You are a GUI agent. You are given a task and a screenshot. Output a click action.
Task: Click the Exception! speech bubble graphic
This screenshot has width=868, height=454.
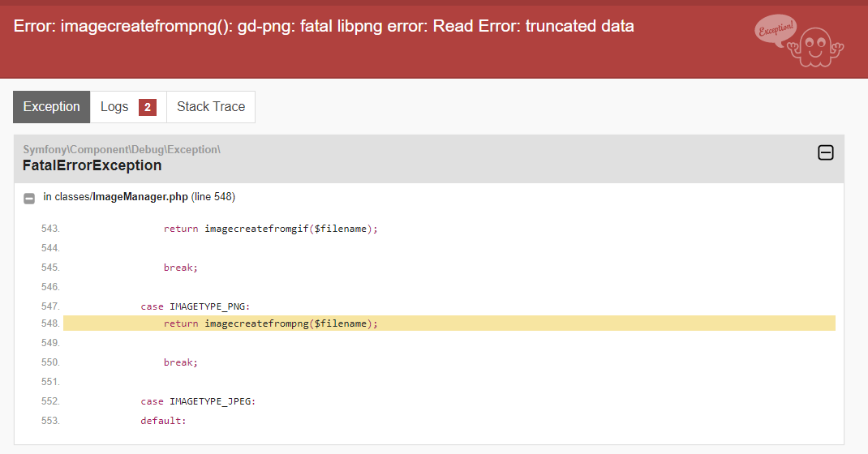click(776, 32)
